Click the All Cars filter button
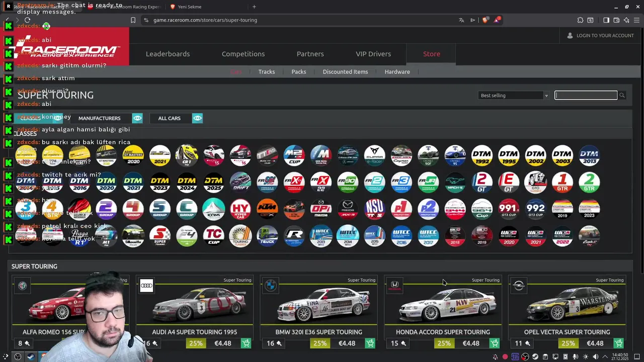 pos(170,118)
